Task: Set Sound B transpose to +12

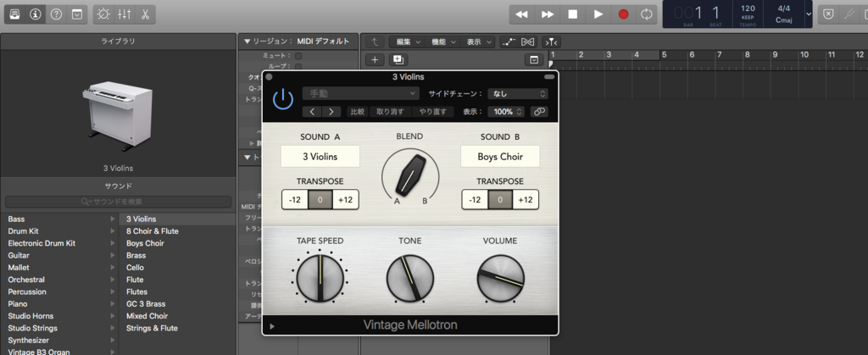Action: point(526,200)
